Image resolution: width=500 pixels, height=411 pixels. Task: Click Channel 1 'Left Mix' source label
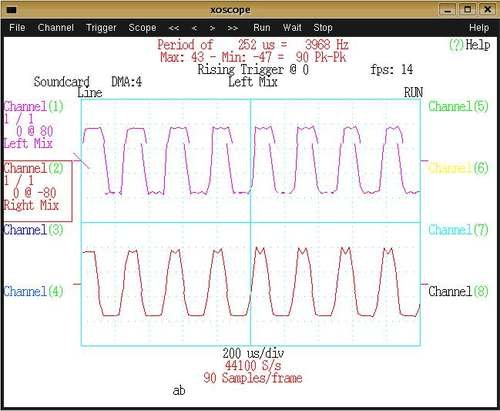pyautogui.click(x=28, y=144)
